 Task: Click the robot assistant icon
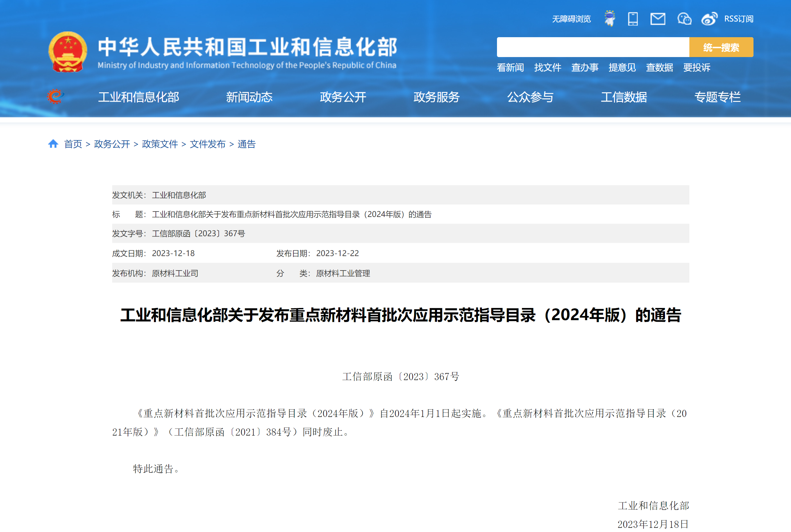coord(610,19)
